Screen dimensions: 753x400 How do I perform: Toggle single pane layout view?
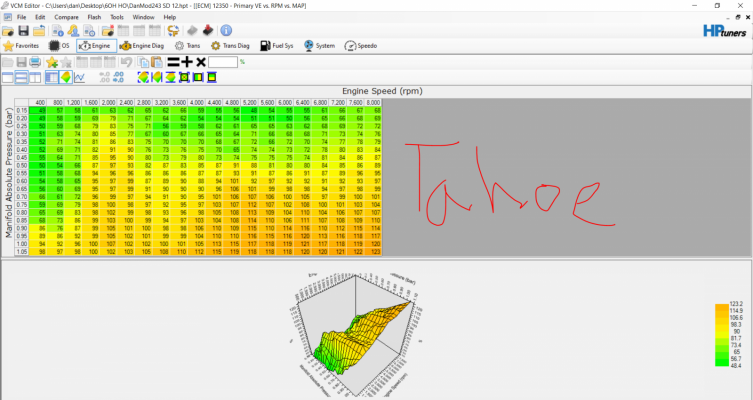pos(8,77)
